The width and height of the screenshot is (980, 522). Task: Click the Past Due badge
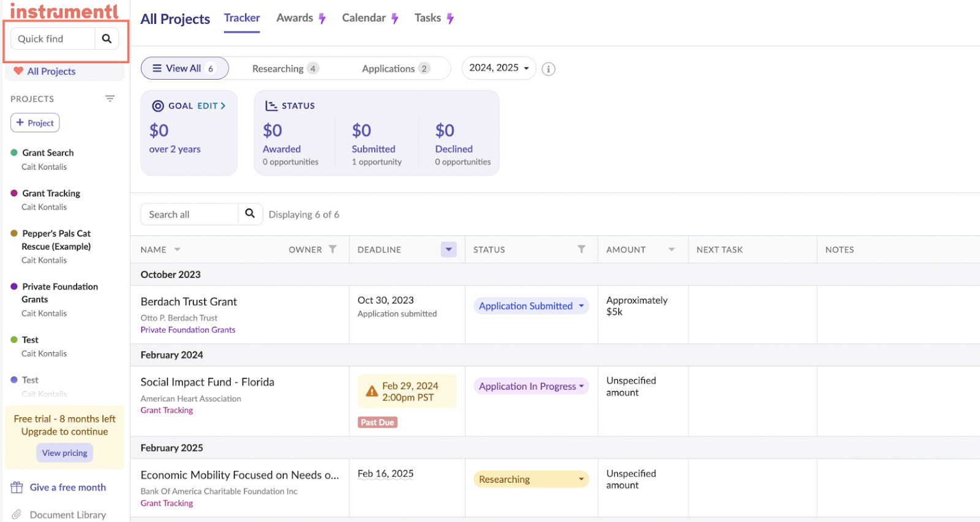coord(377,422)
